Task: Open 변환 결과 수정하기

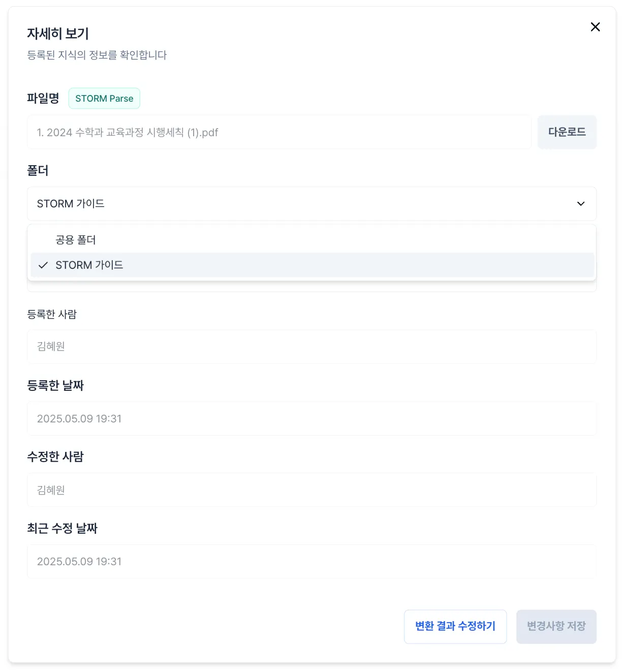Action: click(x=455, y=626)
